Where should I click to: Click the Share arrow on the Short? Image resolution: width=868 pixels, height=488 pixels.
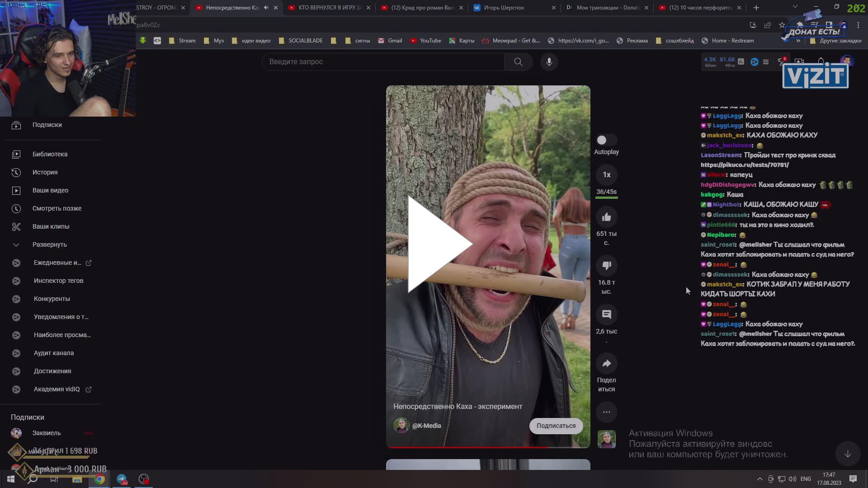pyautogui.click(x=607, y=363)
